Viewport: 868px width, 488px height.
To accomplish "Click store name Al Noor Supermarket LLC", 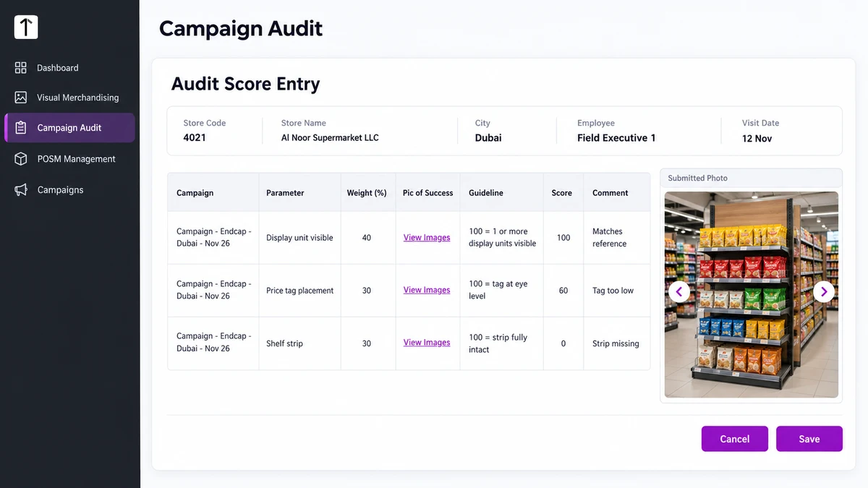I will [330, 137].
